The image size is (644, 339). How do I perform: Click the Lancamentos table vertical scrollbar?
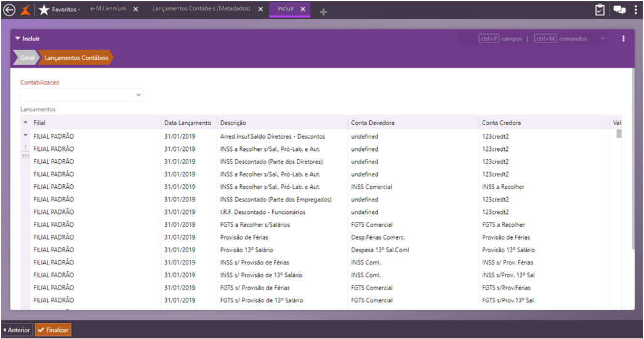pos(619,134)
